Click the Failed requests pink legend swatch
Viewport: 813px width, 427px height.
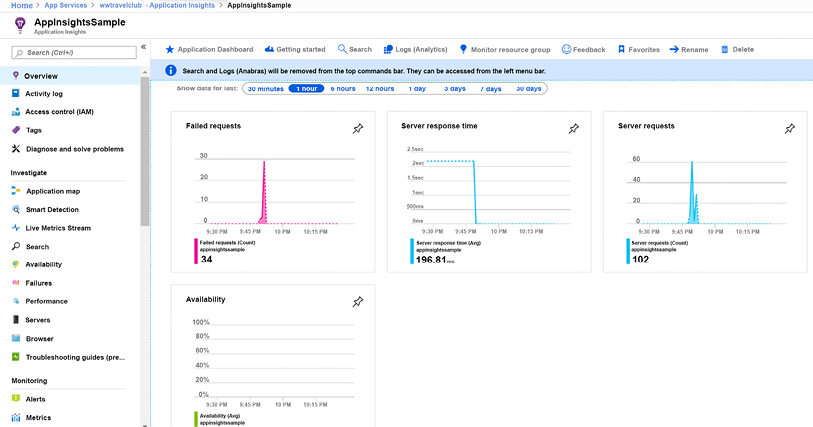pyautogui.click(x=196, y=251)
